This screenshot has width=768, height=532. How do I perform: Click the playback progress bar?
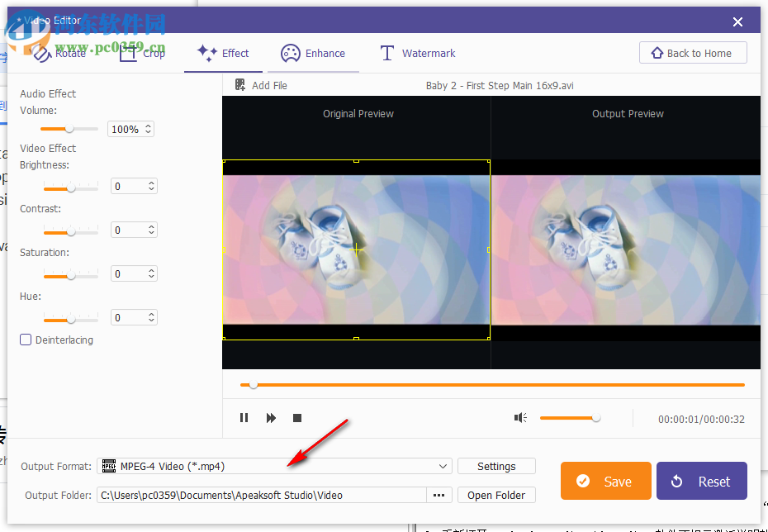pos(495,384)
